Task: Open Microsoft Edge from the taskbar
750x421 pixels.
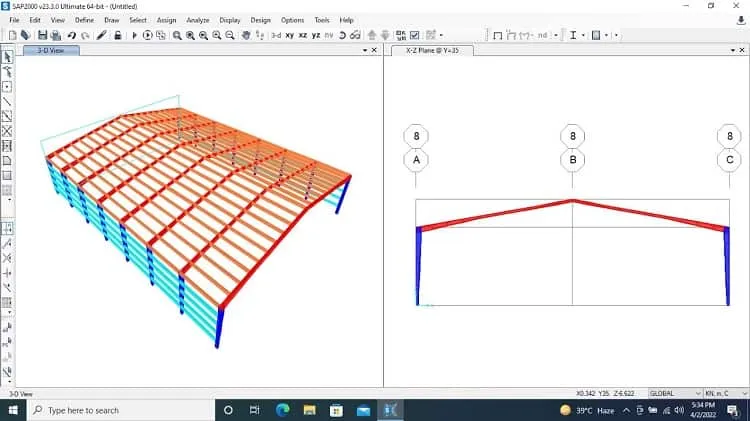Action: (282, 410)
